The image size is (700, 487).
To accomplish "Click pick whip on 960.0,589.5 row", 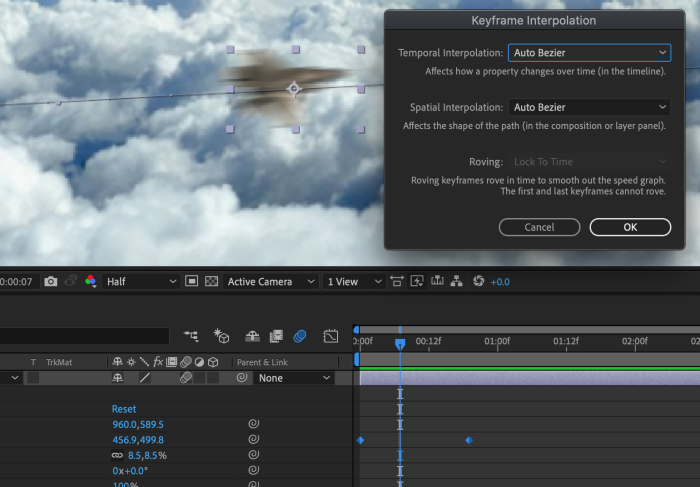I will pos(254,424).
